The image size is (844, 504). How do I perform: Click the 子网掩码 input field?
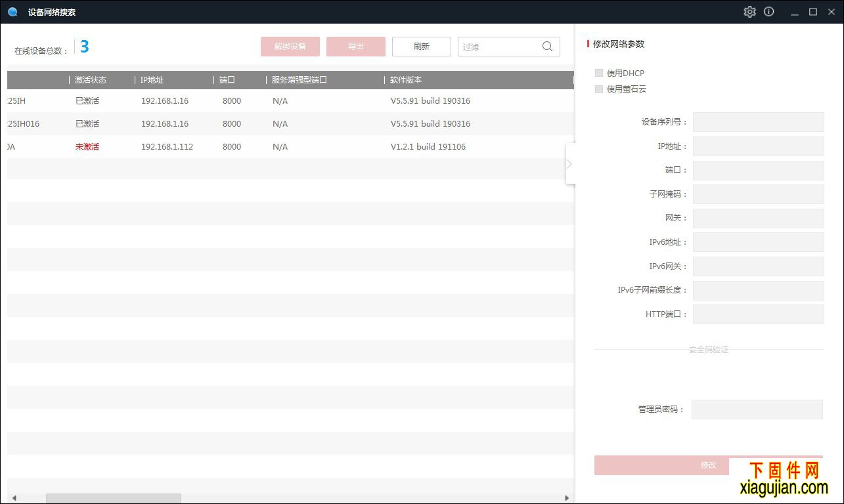(759, 194)
